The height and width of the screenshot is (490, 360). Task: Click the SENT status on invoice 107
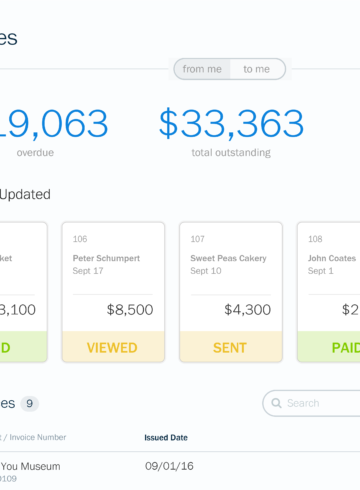tap(230, 347)
